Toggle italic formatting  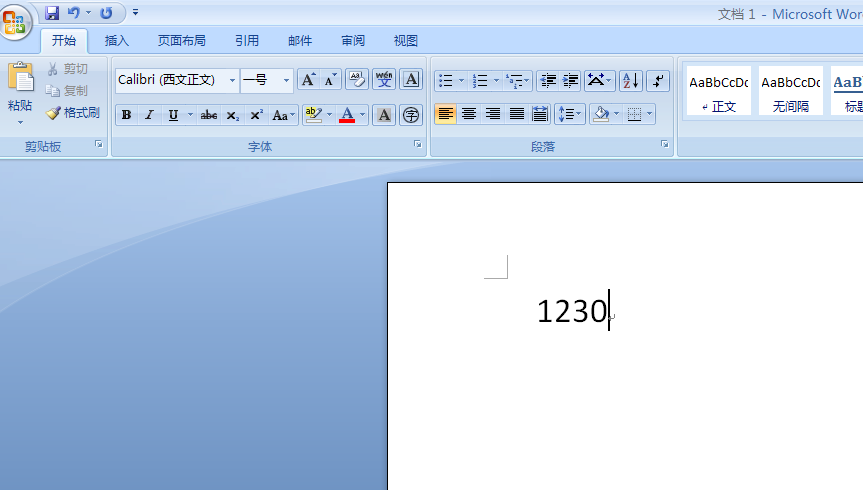point(149,115)
